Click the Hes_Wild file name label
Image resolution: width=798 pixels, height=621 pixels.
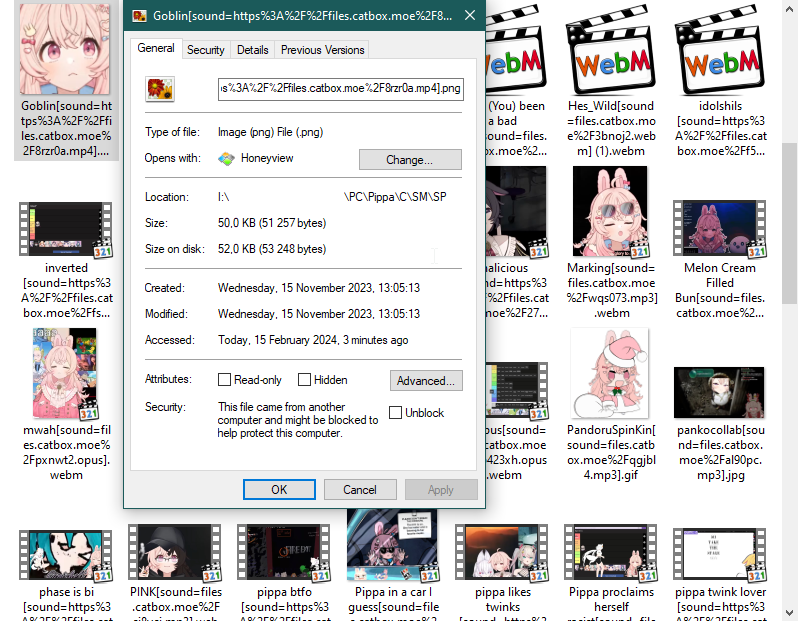[611, 129]
